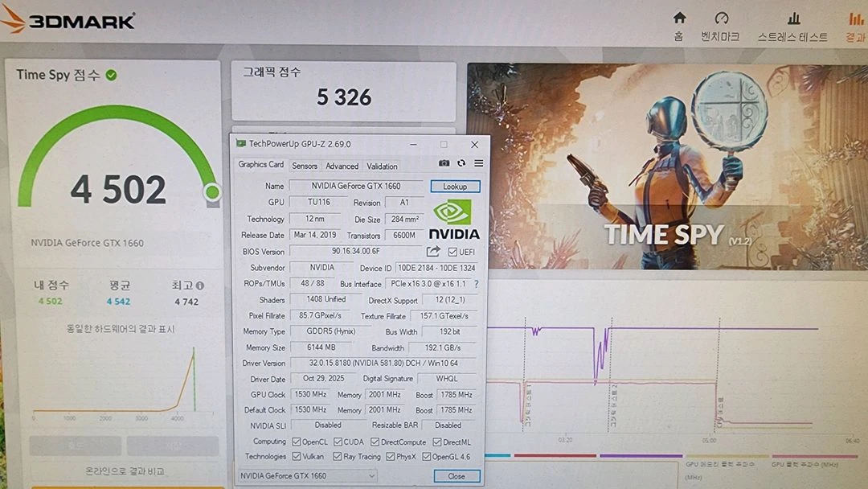Image resolution: width=868 pixels, height=489 pixels.
Task: Open the 홈 home icon in 3DMark
Action: pyautogui.click(x=679, y=18)
